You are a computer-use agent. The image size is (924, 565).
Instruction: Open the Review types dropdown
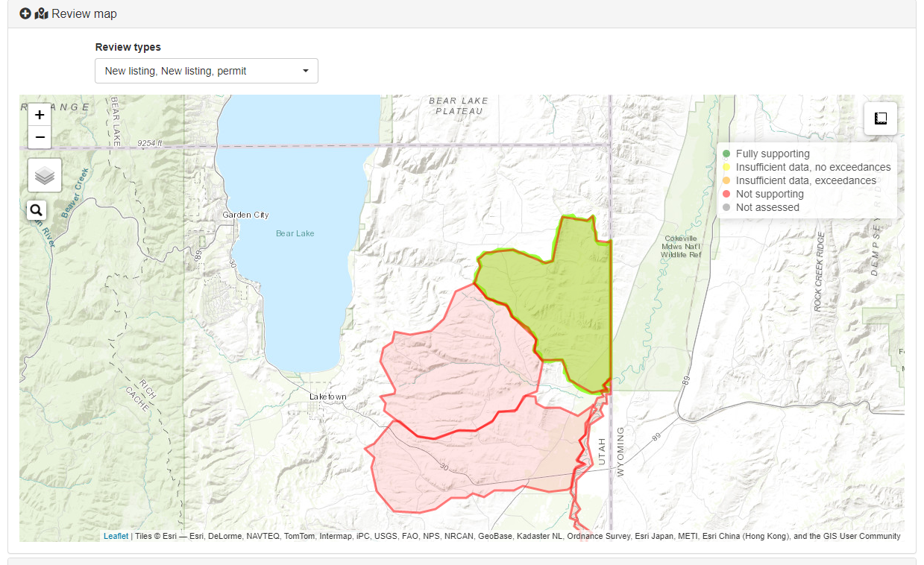[207, 71]
